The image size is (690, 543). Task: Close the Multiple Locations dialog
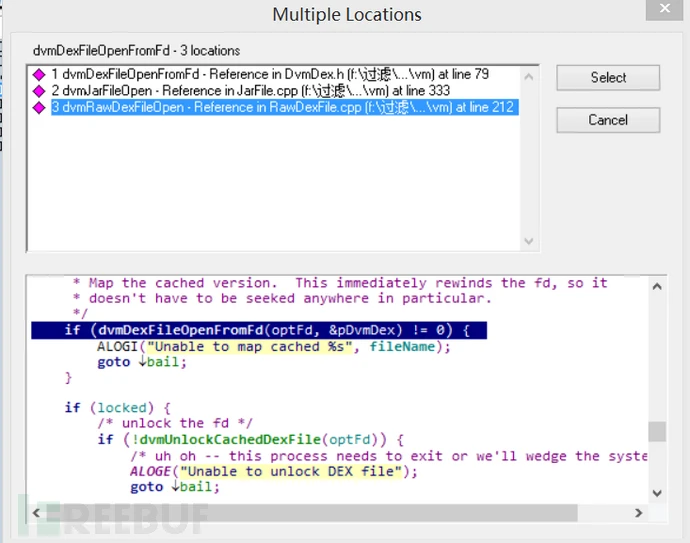(664, 9)
